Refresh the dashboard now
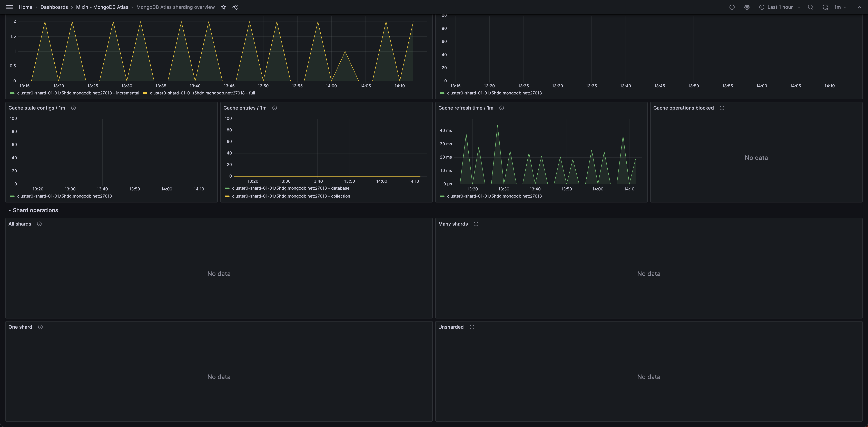Image resolution: width=868 pixels, height=427 pixels. 825,7
